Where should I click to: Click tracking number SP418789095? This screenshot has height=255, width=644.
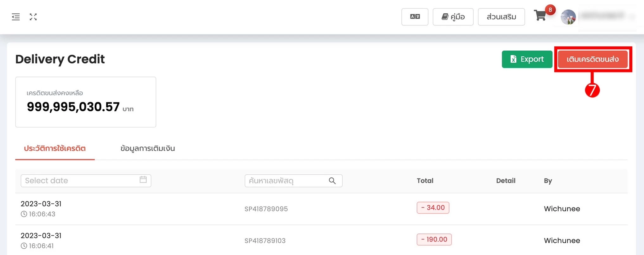point(266,209)
